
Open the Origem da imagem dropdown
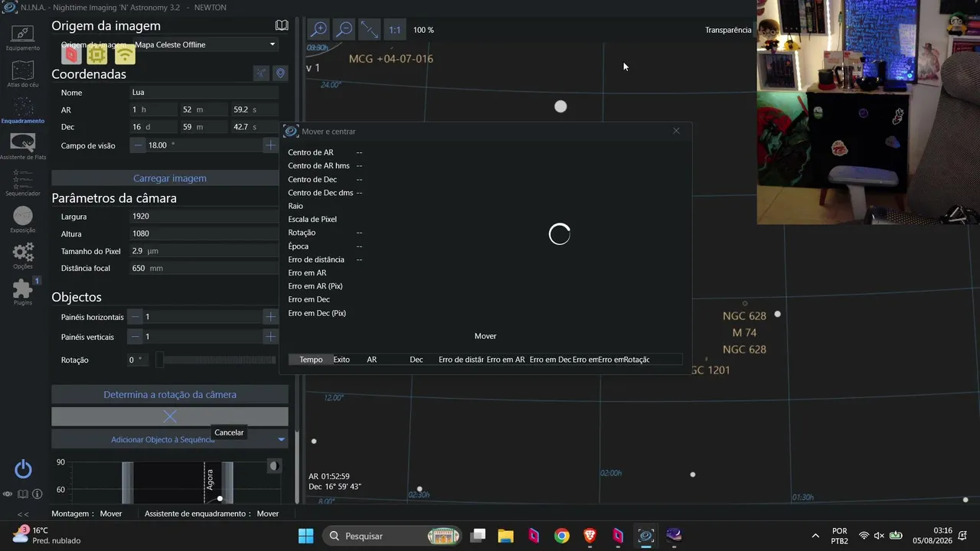click(x=204, y=44)
